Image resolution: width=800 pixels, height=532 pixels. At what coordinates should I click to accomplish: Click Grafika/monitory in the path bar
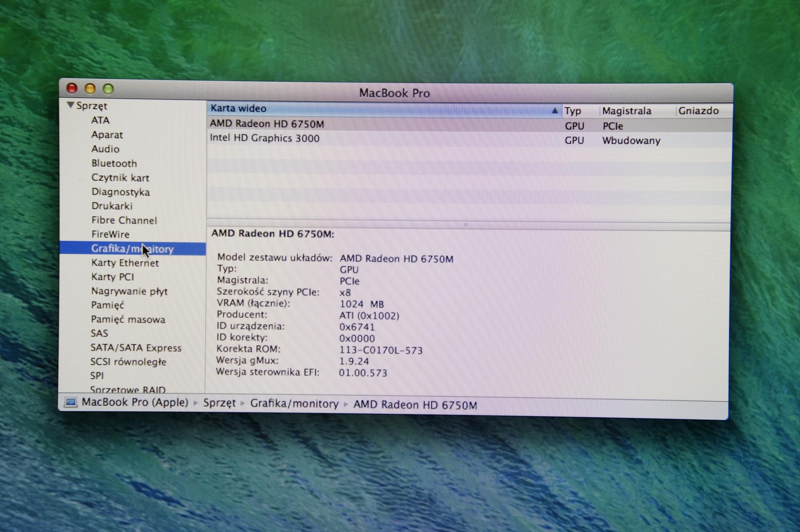294,404
